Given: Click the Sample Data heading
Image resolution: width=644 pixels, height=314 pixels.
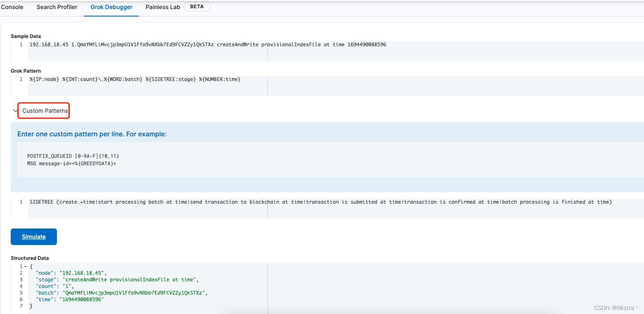Looking at the screenshot, I should tap(26, 36).
